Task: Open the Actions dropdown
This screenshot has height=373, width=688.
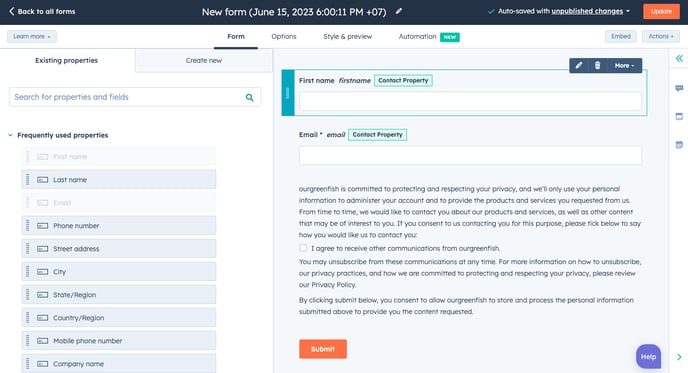Action: click(661, 36)
